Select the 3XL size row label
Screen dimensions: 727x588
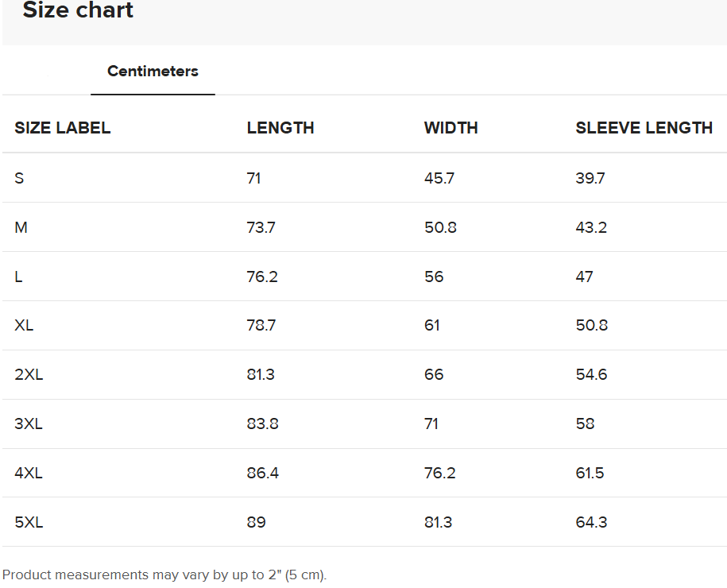coord(29,424)
